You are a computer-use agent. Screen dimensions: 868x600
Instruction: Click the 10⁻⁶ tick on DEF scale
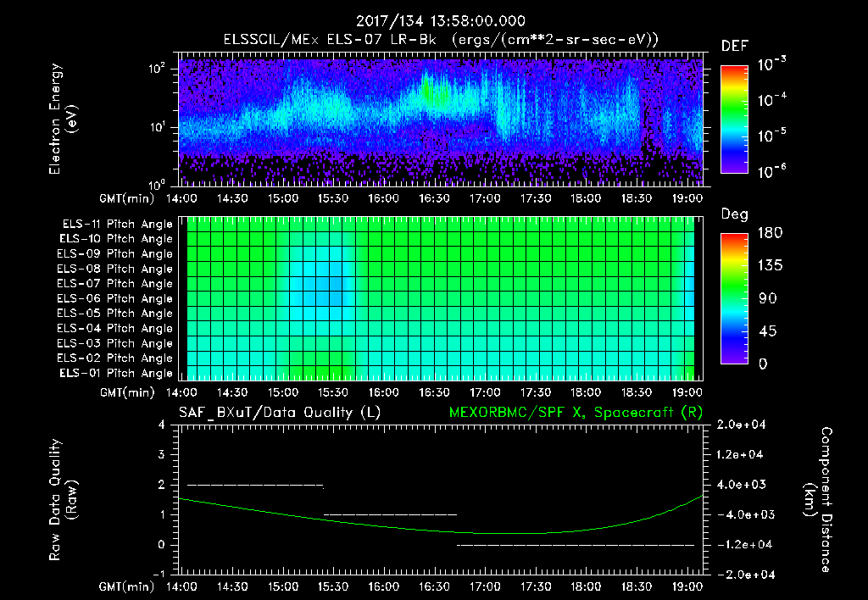pos(771,171)
